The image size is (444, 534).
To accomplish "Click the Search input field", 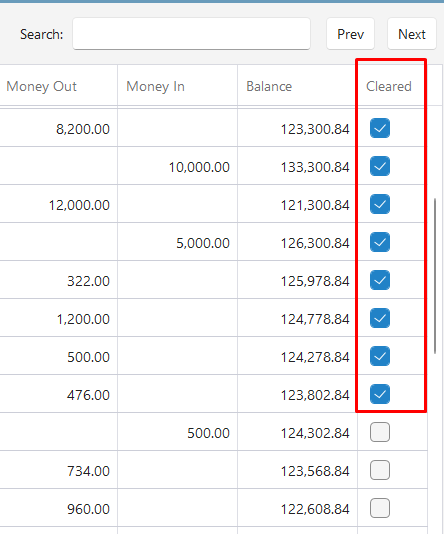I will coord(191,34).
